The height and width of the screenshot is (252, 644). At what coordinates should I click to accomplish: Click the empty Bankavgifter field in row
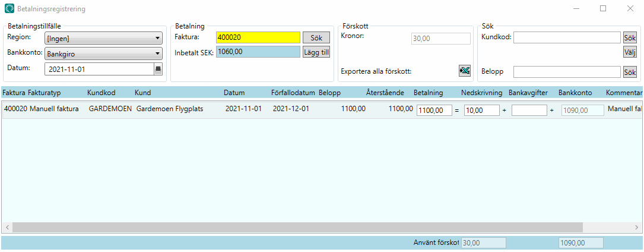tap(529, 110)
